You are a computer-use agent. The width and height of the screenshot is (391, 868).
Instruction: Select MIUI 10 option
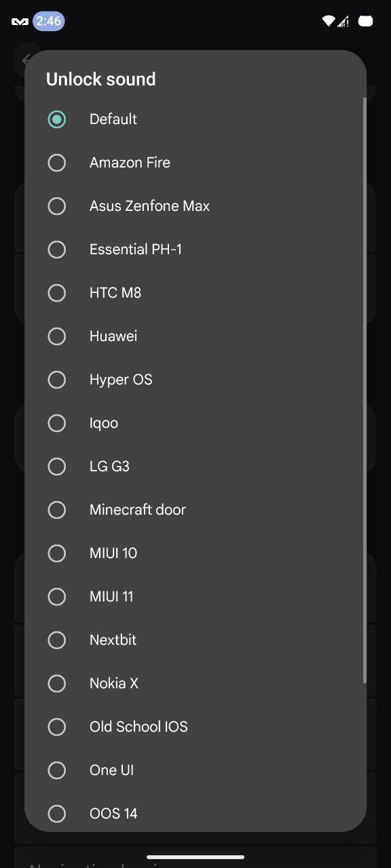click(x=195, y=553)
